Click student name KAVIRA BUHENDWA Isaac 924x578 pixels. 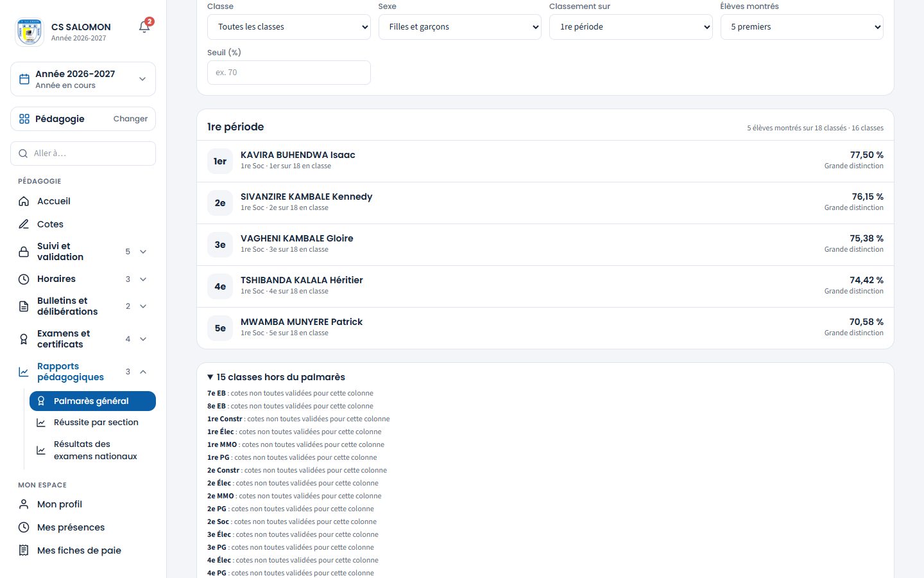298,155
